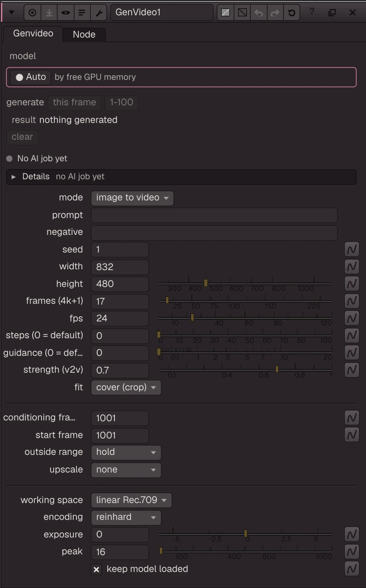Click the animation curve icon beside exposure

pyautogui.click(x=352, y=534)
